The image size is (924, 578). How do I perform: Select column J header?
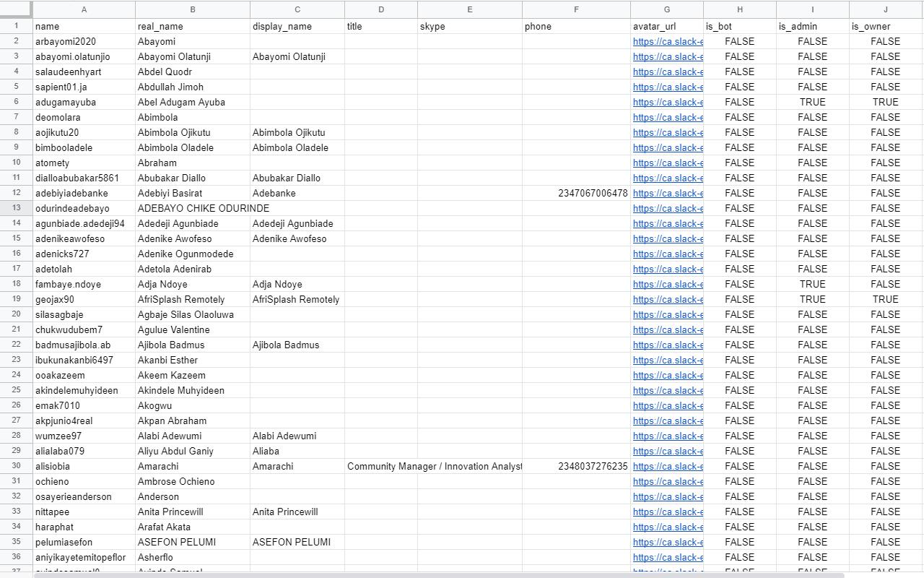(886, 9)
